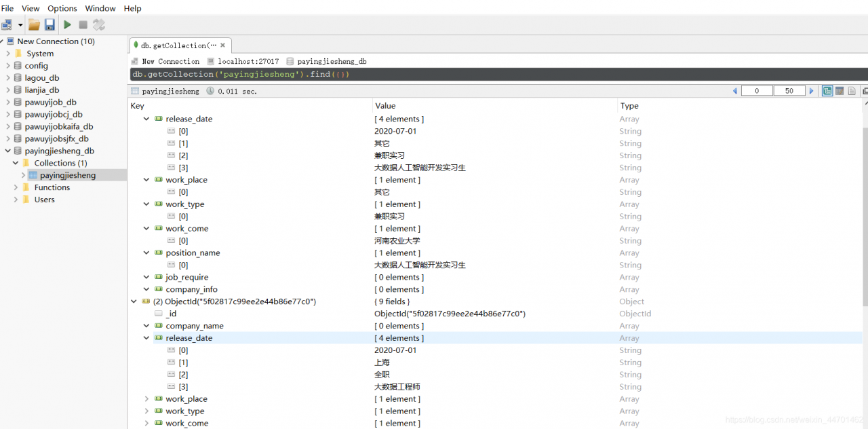Expand the pawuyijob_db database node
The width and height of the screenshot is (868, 429).
[8, 102]
